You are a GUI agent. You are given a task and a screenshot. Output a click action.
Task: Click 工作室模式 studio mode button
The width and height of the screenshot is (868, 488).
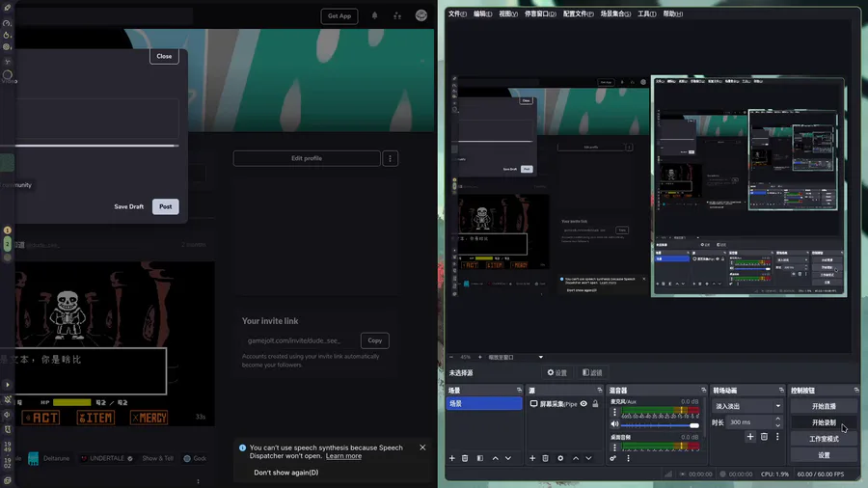click(x=824, y=439)
